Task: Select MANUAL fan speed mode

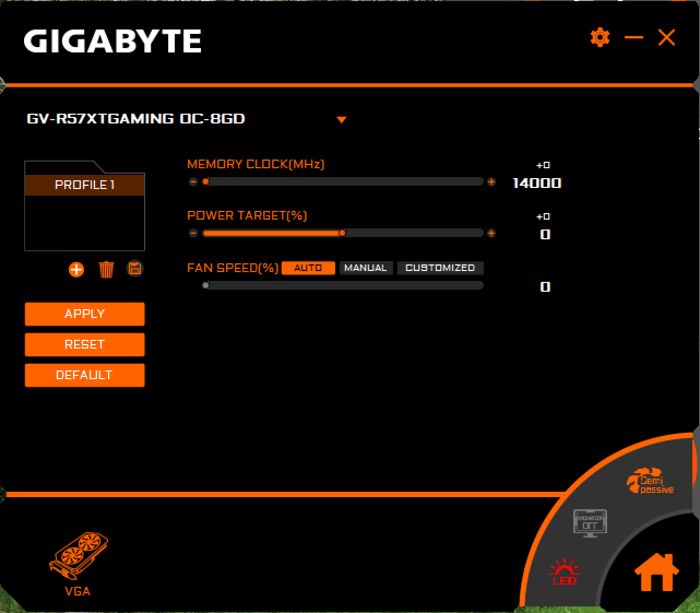Action: [366, 268]
